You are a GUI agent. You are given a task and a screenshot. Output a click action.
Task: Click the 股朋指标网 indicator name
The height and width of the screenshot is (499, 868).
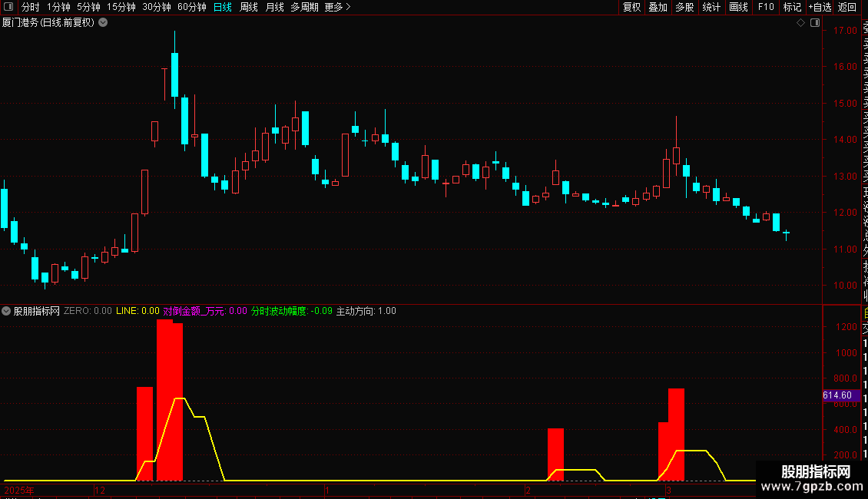pos(37,311)
